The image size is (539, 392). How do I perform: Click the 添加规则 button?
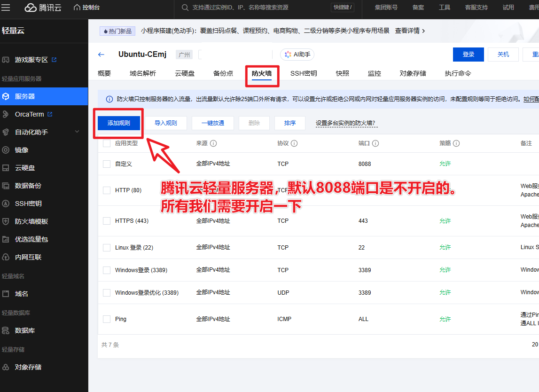(x=119, y=123)
